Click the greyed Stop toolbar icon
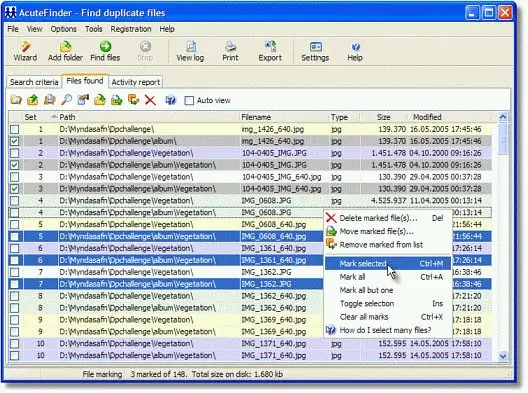Image resolution: width=528 pixels, height=393 pixels. pyautogui.click(x=145, y=51)
